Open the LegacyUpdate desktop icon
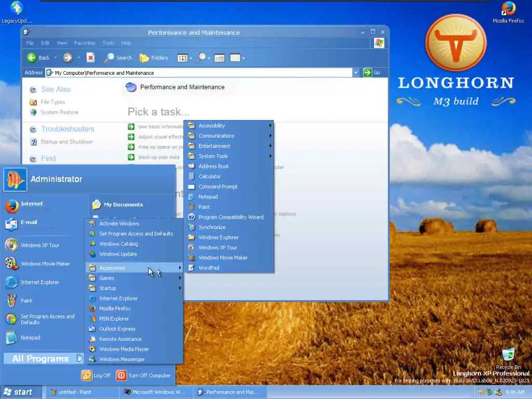This screenshot has width=532, height=399. click(17, 12)
